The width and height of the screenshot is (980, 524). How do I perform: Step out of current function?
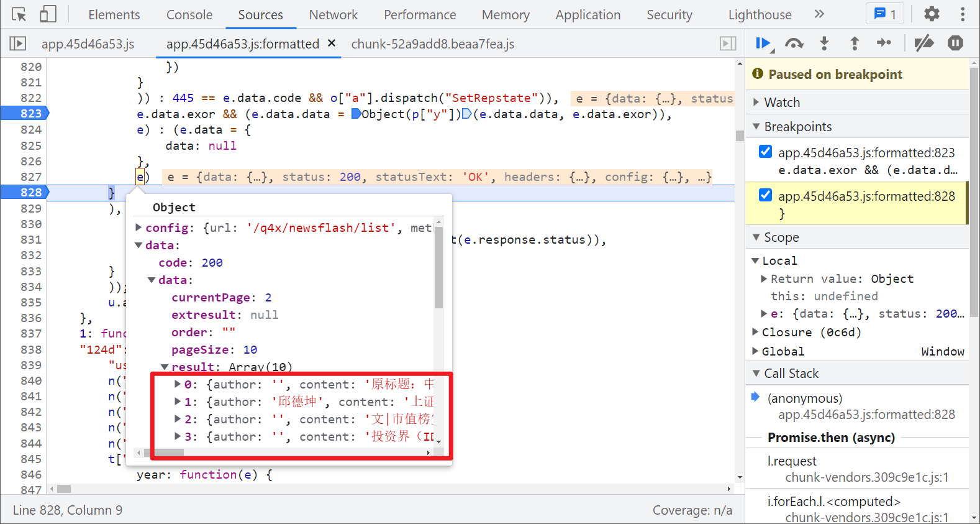tap(855, 44)
